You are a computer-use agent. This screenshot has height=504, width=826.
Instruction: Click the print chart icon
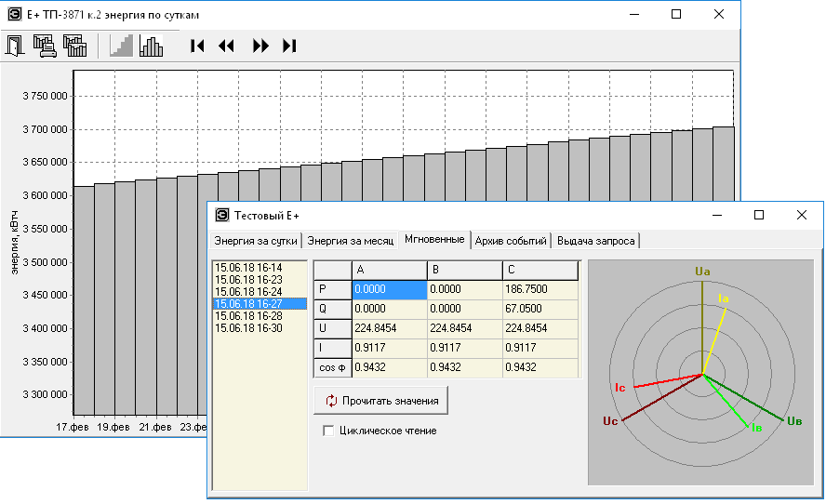tap(44, 46)
